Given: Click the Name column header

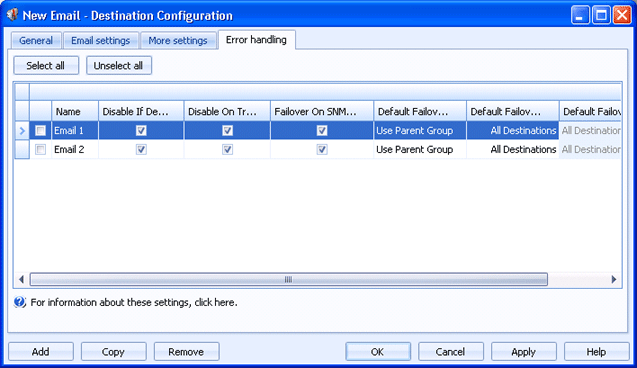Looking at the screenshot, I should tap(75, 111).
